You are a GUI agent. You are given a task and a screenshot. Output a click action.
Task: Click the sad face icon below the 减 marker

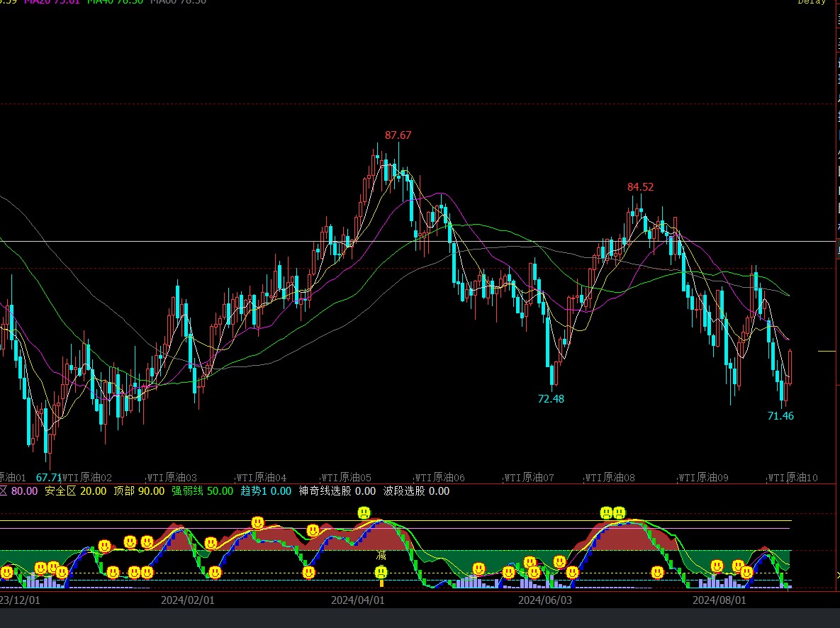click(x=381, y=573)
